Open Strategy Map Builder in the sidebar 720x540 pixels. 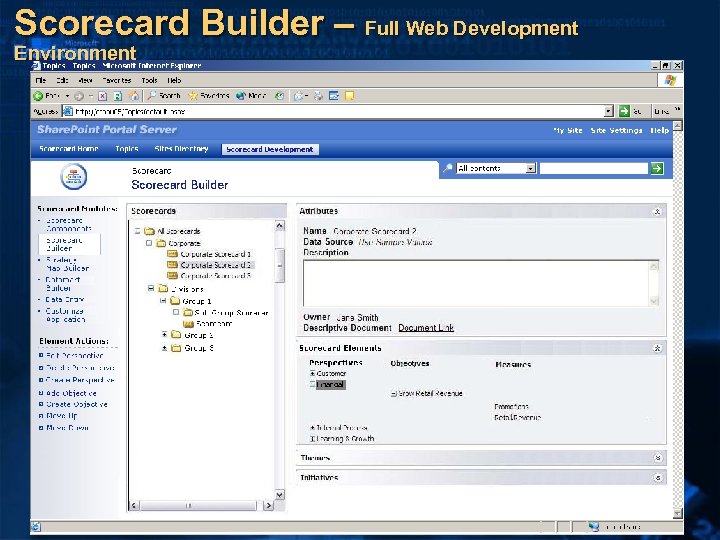tap(67, 264)
